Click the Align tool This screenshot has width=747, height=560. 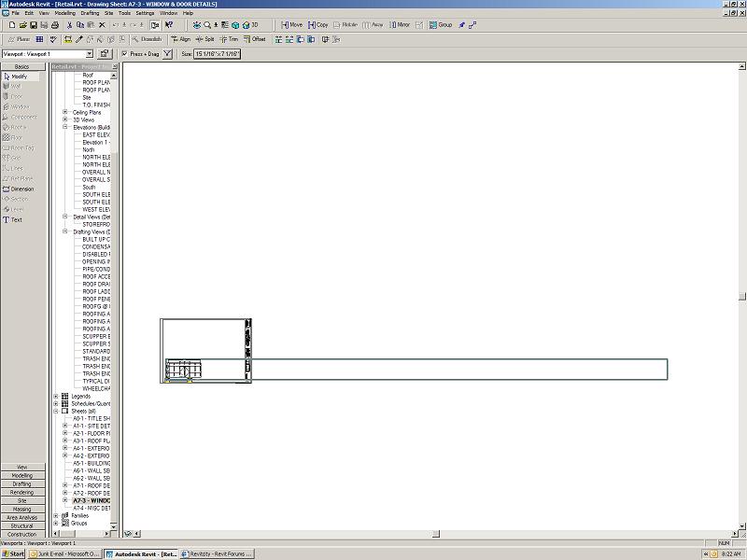(180, 39)
